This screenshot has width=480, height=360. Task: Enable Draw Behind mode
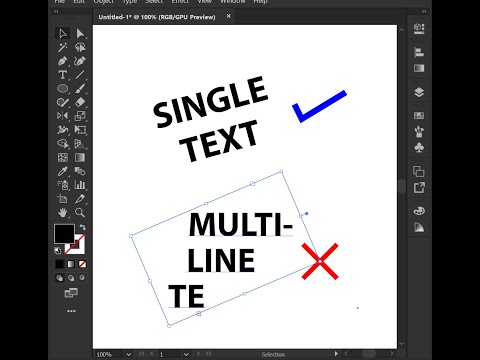tap(71, 278)
